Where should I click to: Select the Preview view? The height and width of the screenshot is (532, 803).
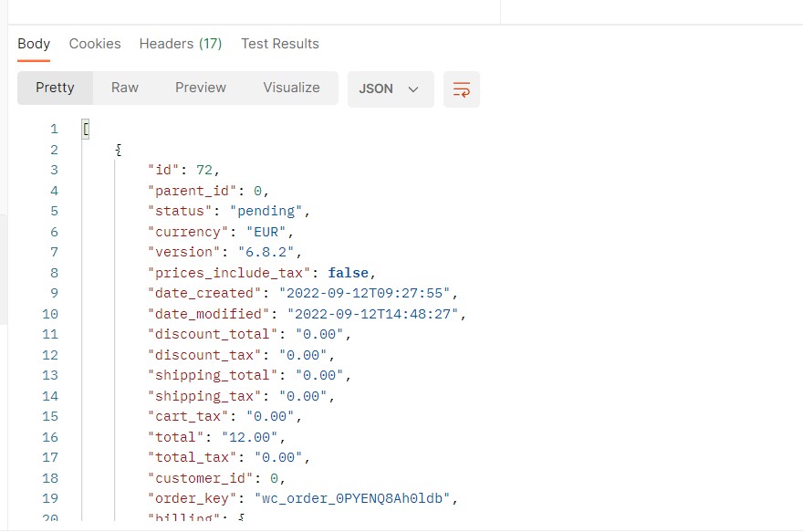coord(200,89)
